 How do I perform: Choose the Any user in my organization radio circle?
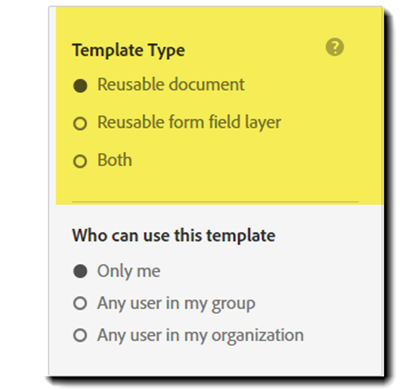tap(80, 335)
